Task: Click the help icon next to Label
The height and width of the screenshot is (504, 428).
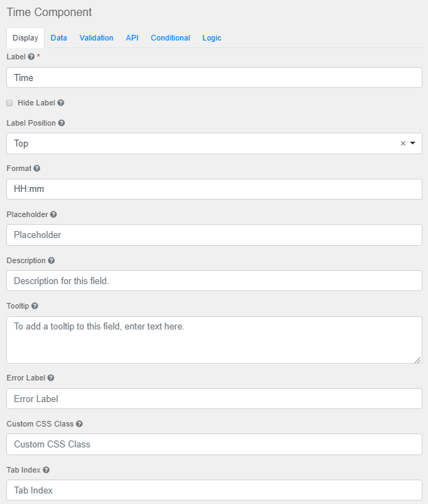Action: click(31, 57)
